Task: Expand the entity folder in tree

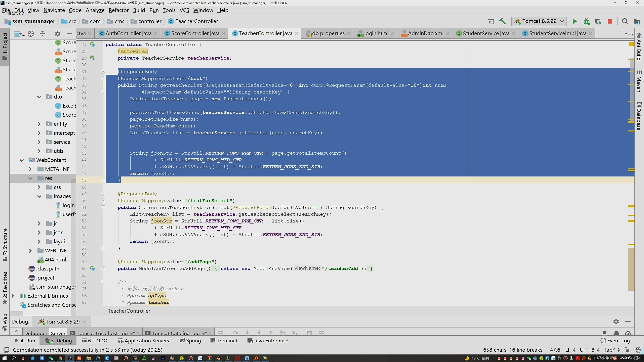Action: coord(39,124)
